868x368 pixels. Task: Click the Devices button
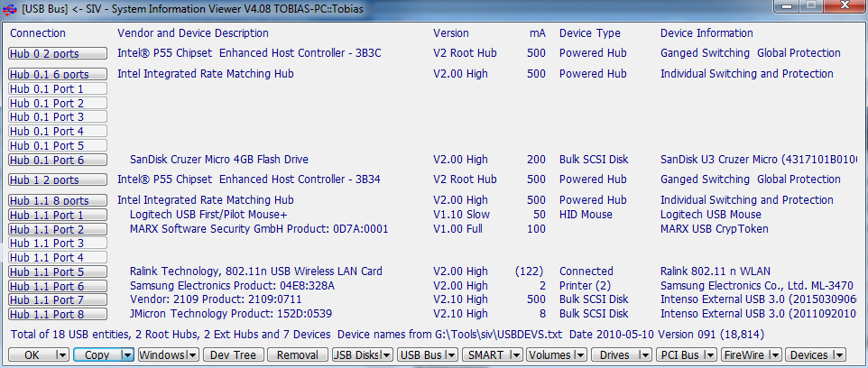tap(809, 355)
